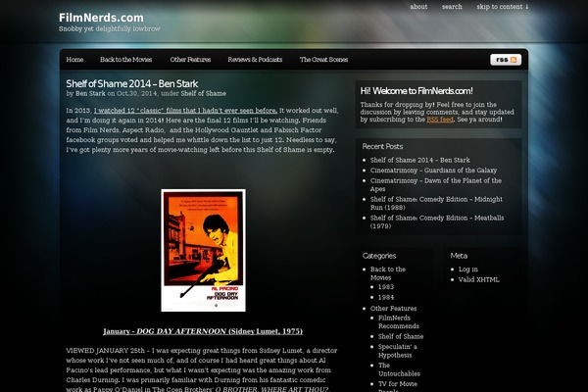This screenshot has width=588, height=392.
Task: Open Back to the Movies category
Action: (388, 273)
